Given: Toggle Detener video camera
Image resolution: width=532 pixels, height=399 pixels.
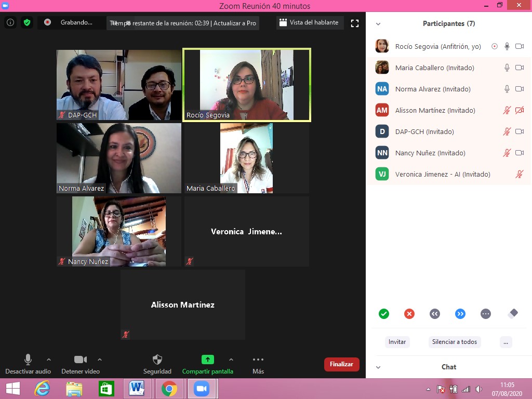Looking at the screenshot, I should (81, 364).
